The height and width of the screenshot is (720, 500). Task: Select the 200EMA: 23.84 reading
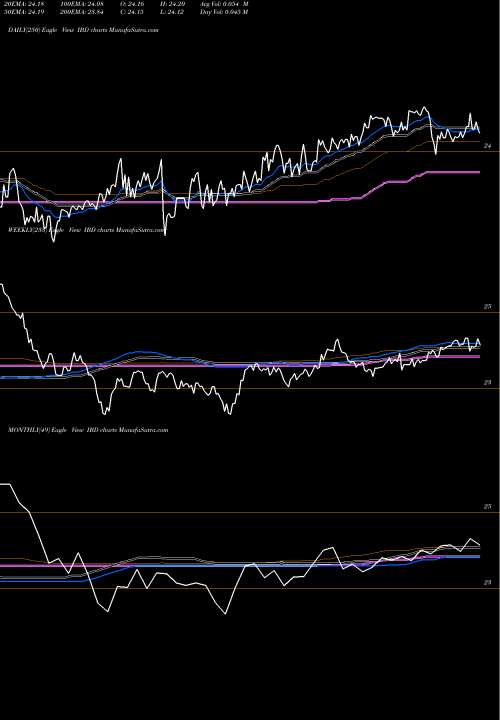(82, 12)
